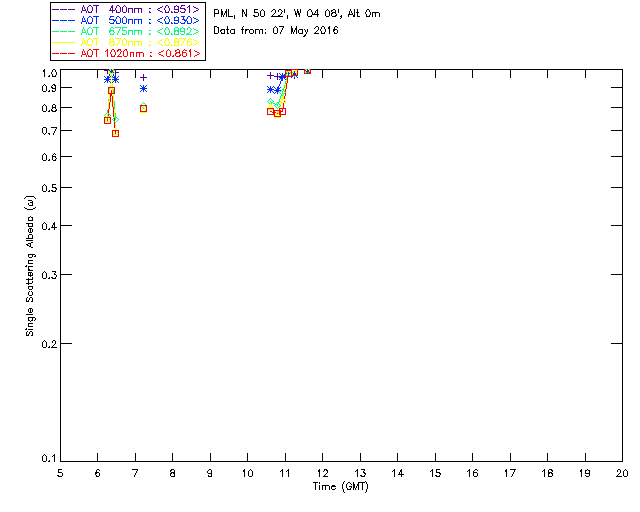640x512 pixels.
Task: Click y-axis tick label '0.8'
Action: tap(49, 108)
